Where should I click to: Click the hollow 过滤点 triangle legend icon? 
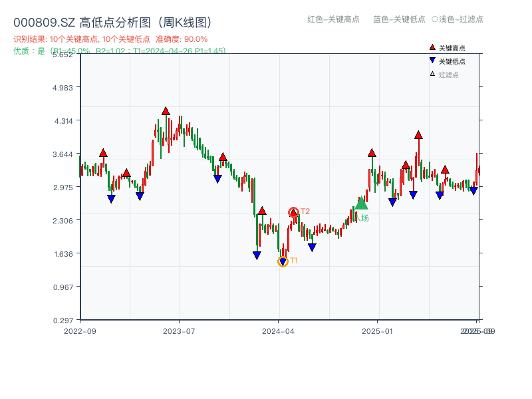click(433, 72)
